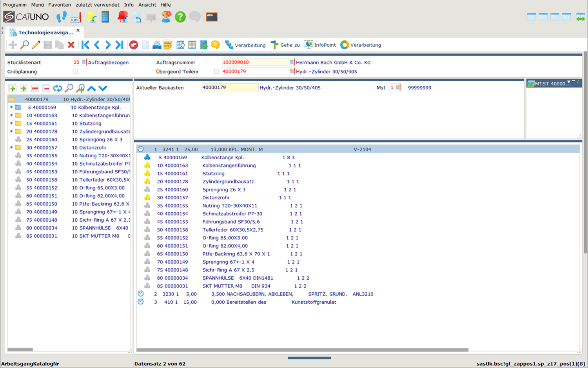
Task: Open the Auftragsnummer field lookup list
Action: point(292,62)
